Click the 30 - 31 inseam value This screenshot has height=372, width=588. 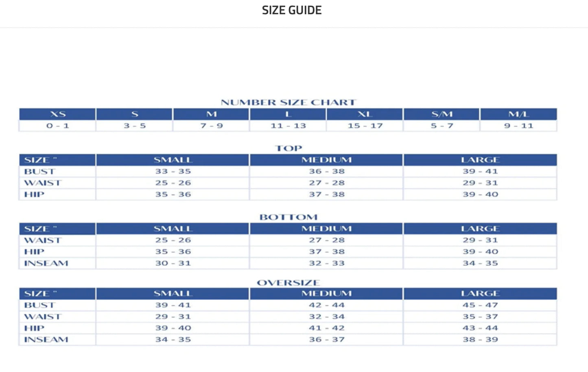tap(173, 263)
